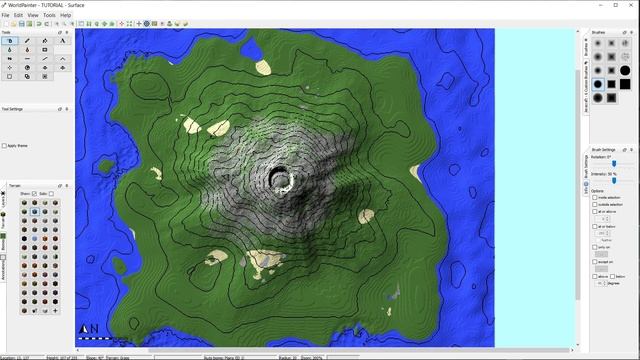Click the except on terrain selector button
This screenshot has width=640, height=360.
pyautogui.click(x=601, y=269)
